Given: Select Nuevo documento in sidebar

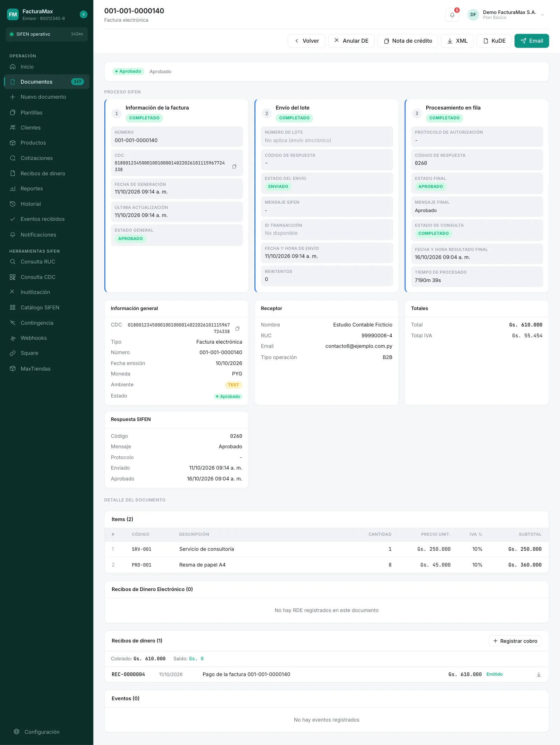Looking at the screenshot, I should click(47, 97).
